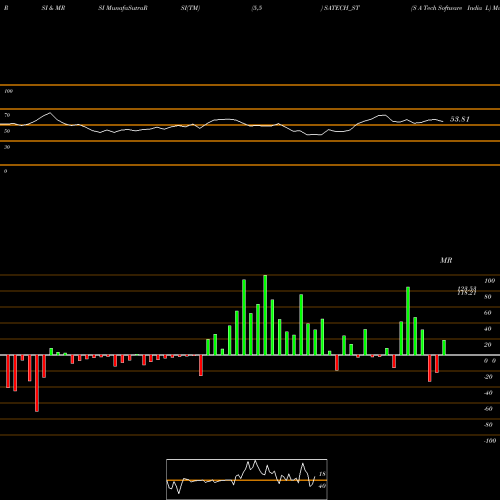
Task: Click the S A Tech Software India title
Action: click(x=450, y=8)
